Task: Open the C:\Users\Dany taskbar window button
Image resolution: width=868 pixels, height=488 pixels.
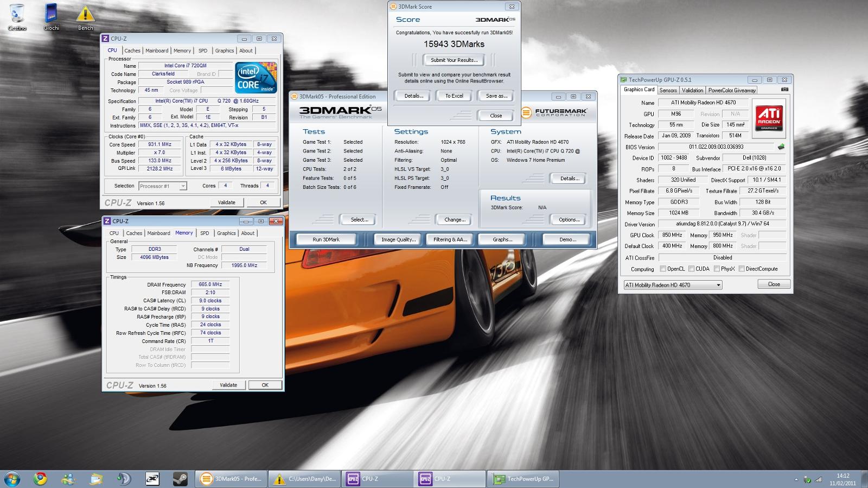Action: pyautogui.click(x=304, y=479)
